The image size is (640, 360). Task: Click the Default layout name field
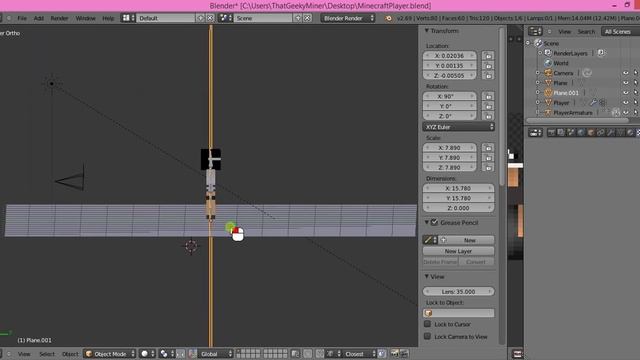pos(166,18)
